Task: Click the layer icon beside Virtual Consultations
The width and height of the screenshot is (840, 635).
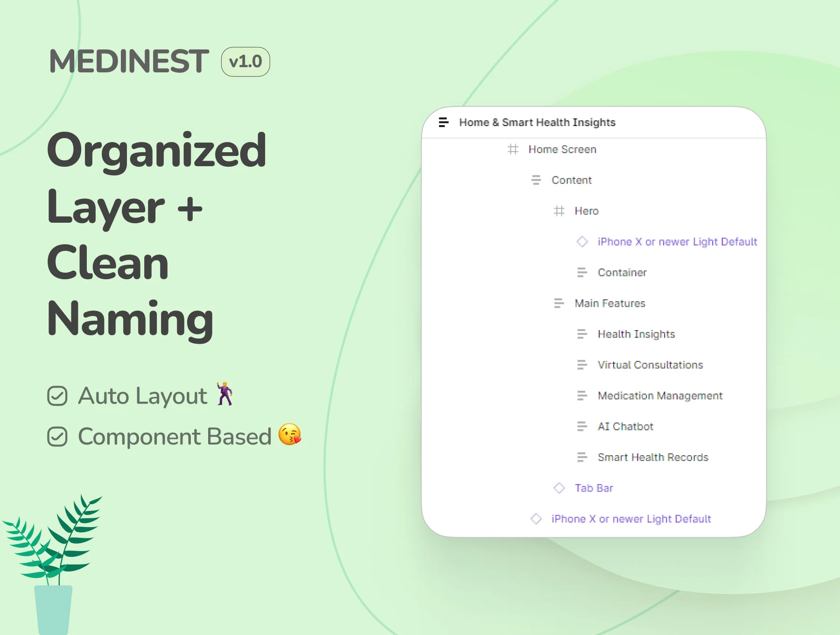Action: point(582,365)
